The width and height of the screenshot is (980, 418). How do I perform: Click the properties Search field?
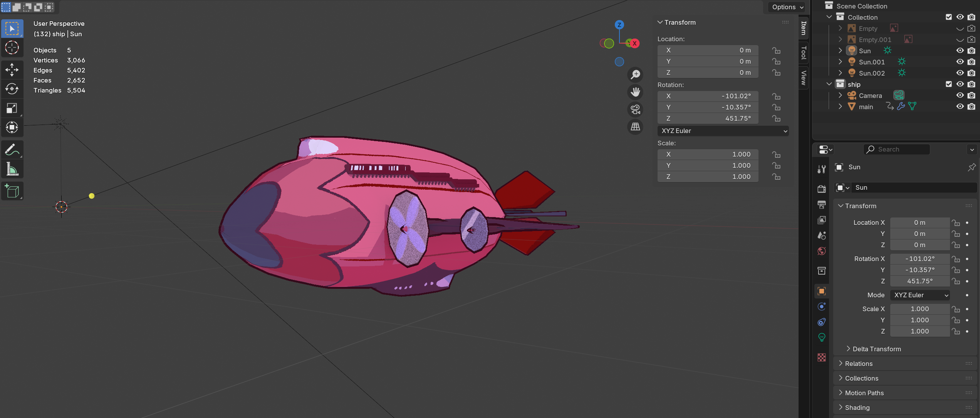(x=897, y=149)
